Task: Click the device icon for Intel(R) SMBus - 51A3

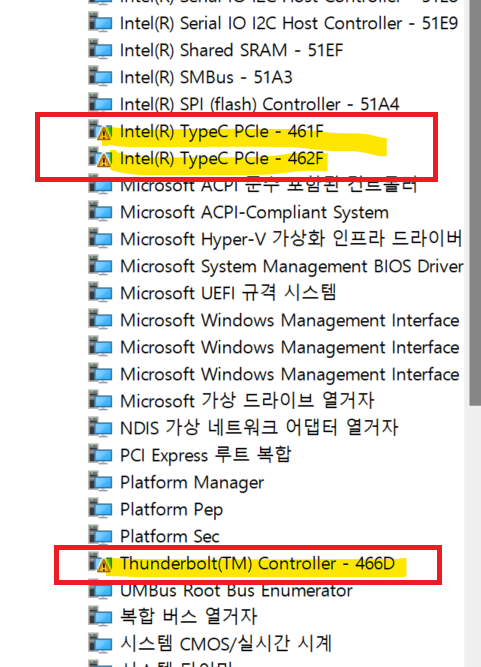Action: point(100,77)
